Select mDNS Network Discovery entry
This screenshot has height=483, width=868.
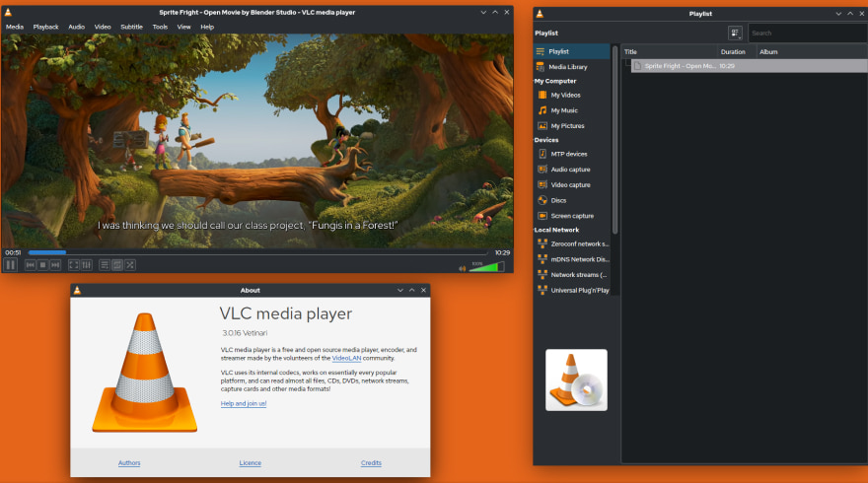tap(572, 259)
